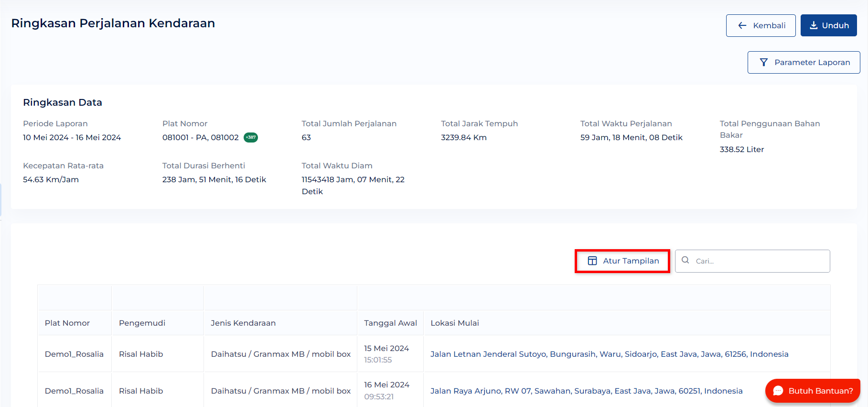Click the Tanggal Awal column header

point(390,323)
